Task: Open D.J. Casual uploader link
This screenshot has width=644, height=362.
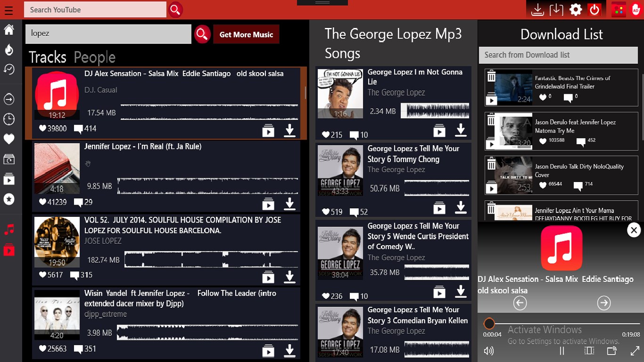Action: click(101, 90)
